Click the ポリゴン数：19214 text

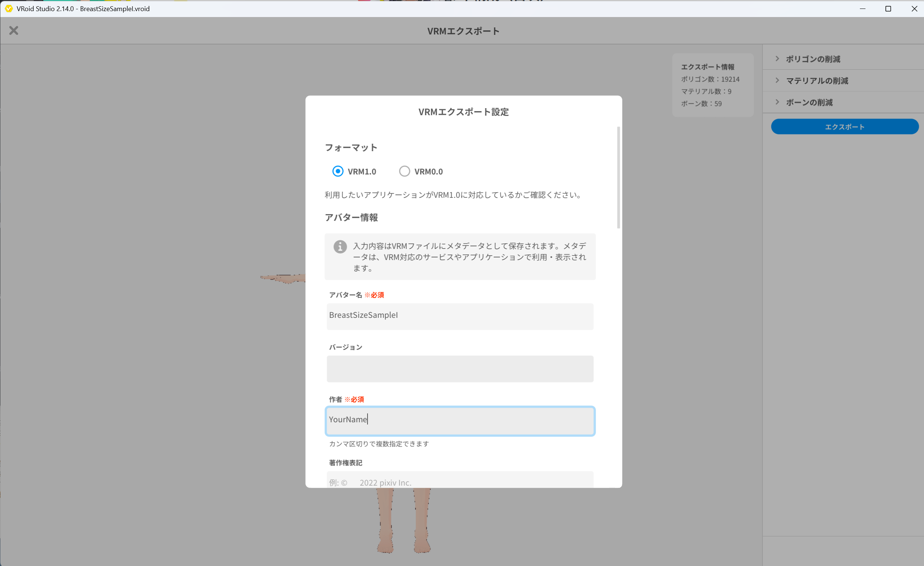tap(710, 79)
